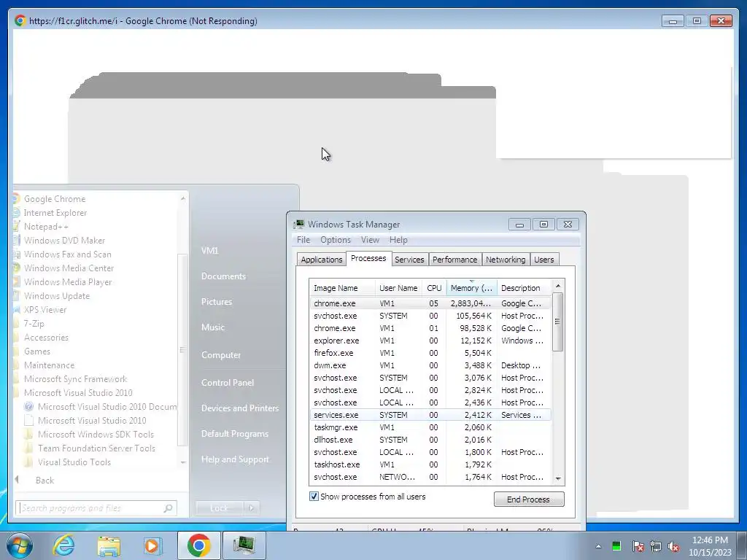Switch to Applications tab
Screen dimensions: 747x560
pos(322,260)
